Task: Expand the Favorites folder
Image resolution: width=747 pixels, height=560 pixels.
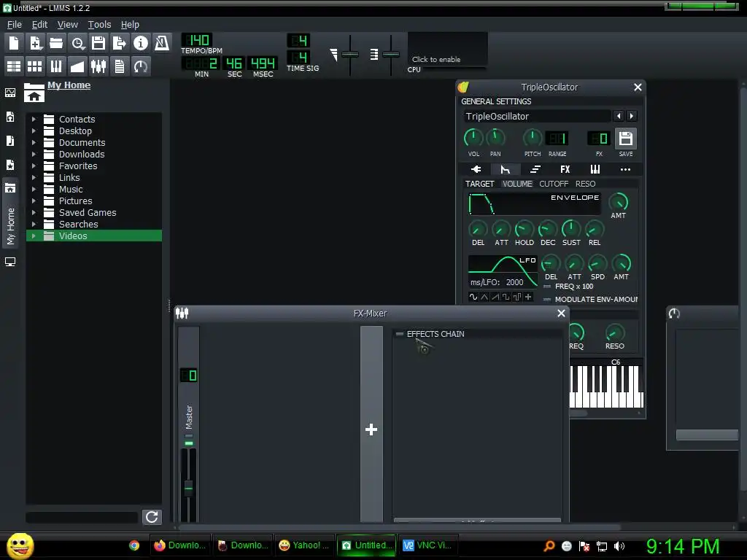Action: pyautogui.click(x=34, y=166)
